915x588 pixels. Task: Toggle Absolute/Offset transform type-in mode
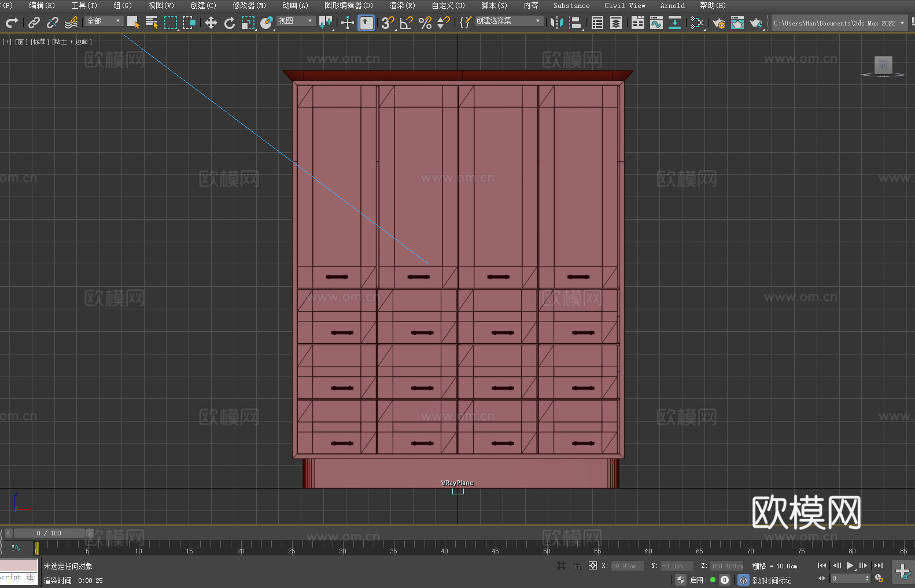point(593,565)
